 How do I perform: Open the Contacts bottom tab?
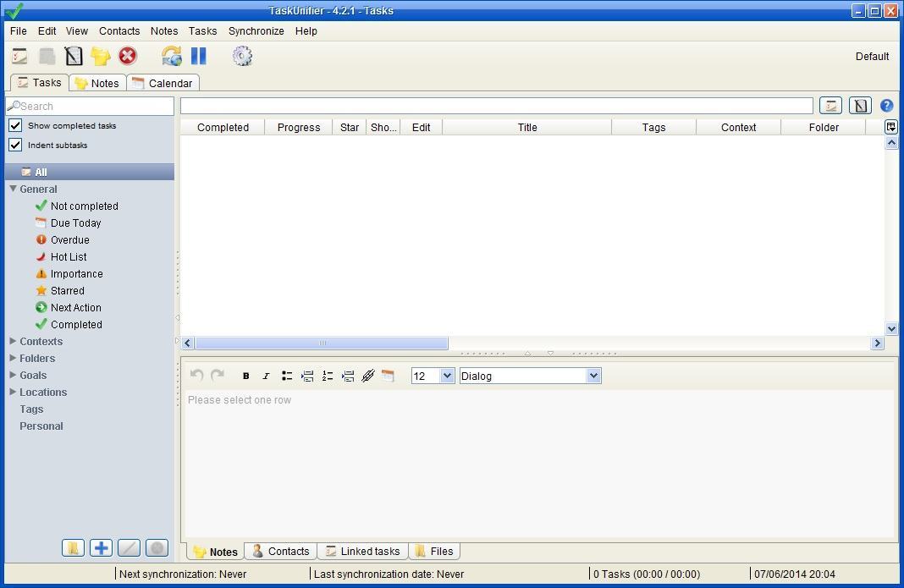281,551
